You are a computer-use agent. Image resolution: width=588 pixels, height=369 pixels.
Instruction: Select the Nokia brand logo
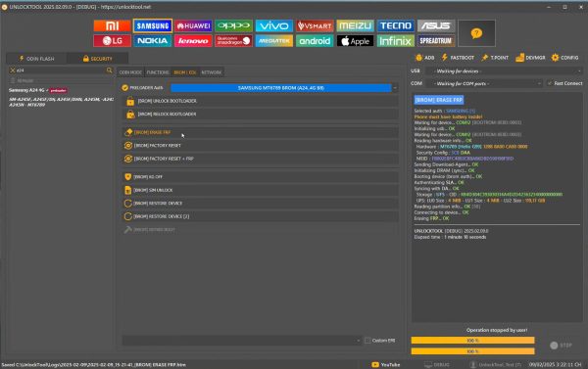[x=153, y=41]
